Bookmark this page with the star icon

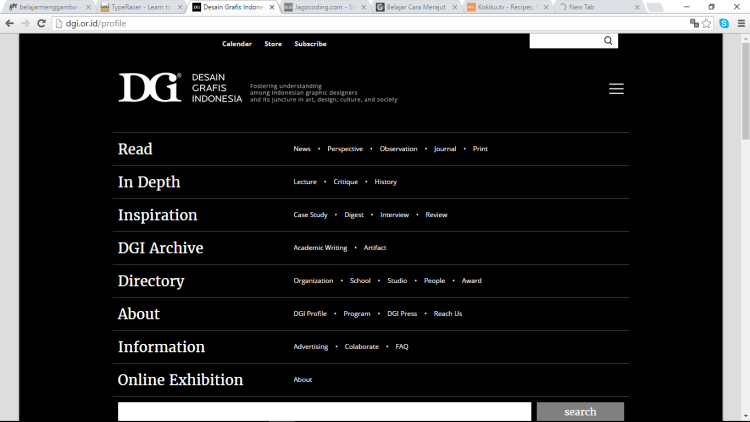(706, 23)
